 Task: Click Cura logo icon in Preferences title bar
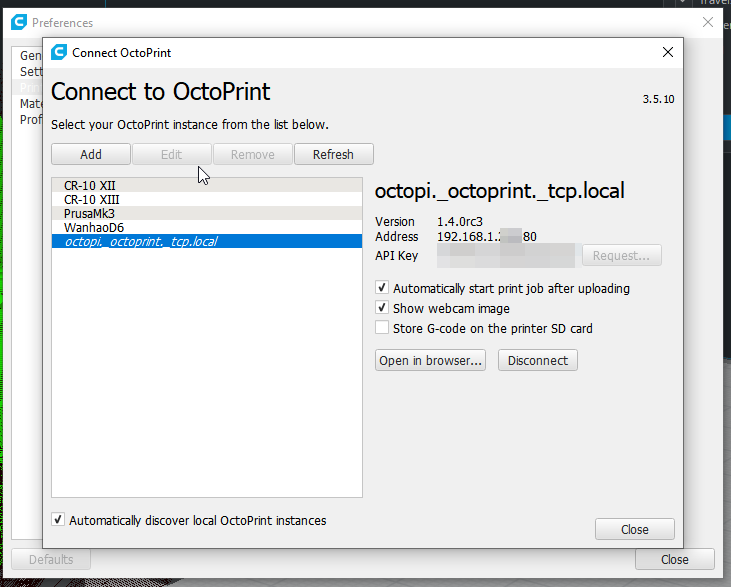19,22
